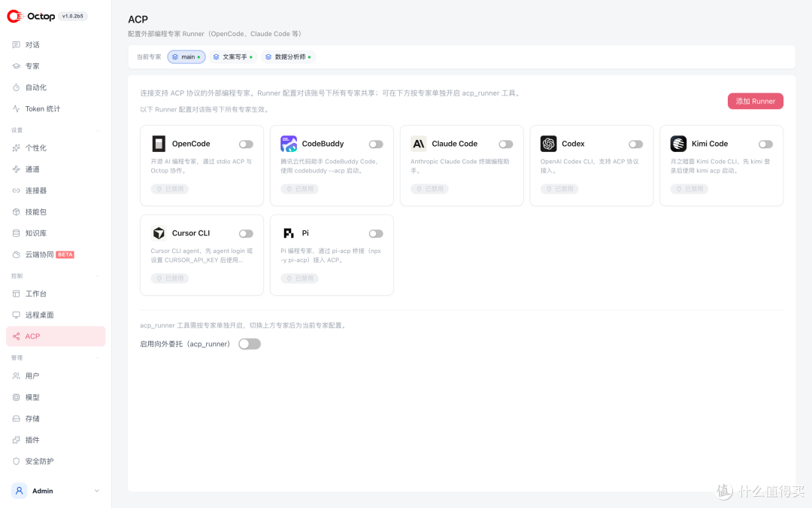Collapse the 设置 sidebar section

[97, 130]
